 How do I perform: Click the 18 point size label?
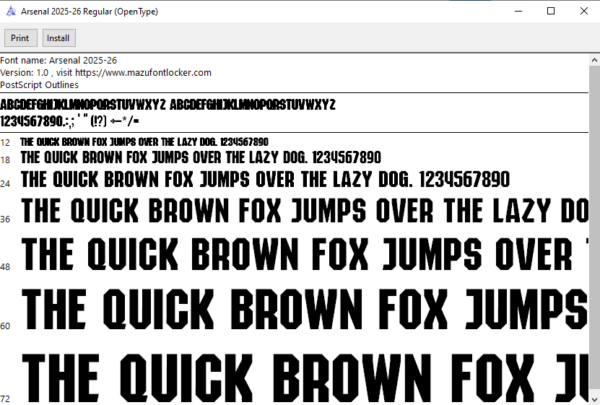coord(5,160)
